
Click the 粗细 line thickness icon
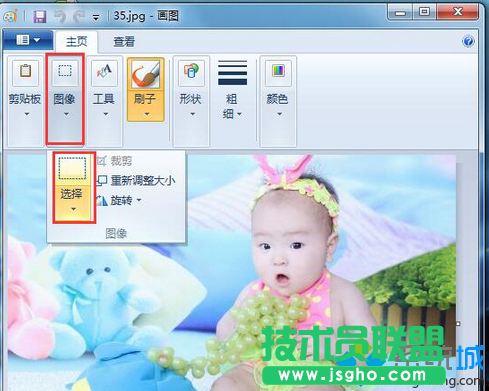[232, 73]
